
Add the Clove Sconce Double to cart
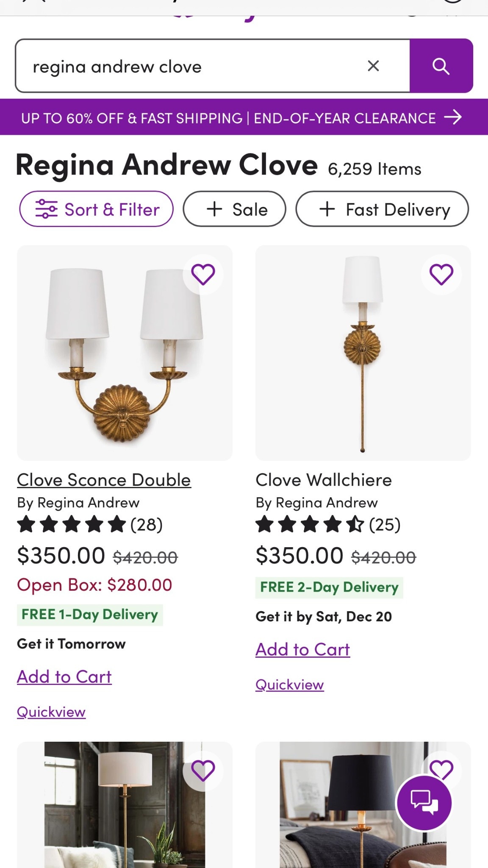coord(64,677)
